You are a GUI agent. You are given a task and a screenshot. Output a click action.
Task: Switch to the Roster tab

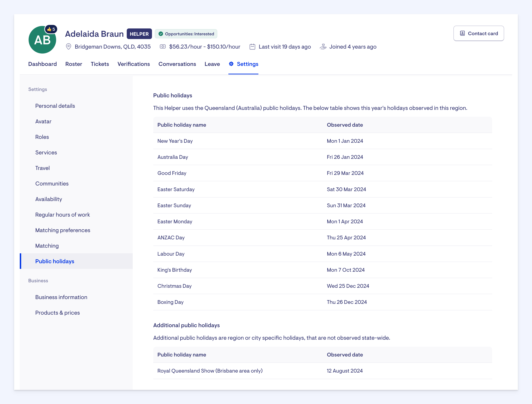point(74,64)
